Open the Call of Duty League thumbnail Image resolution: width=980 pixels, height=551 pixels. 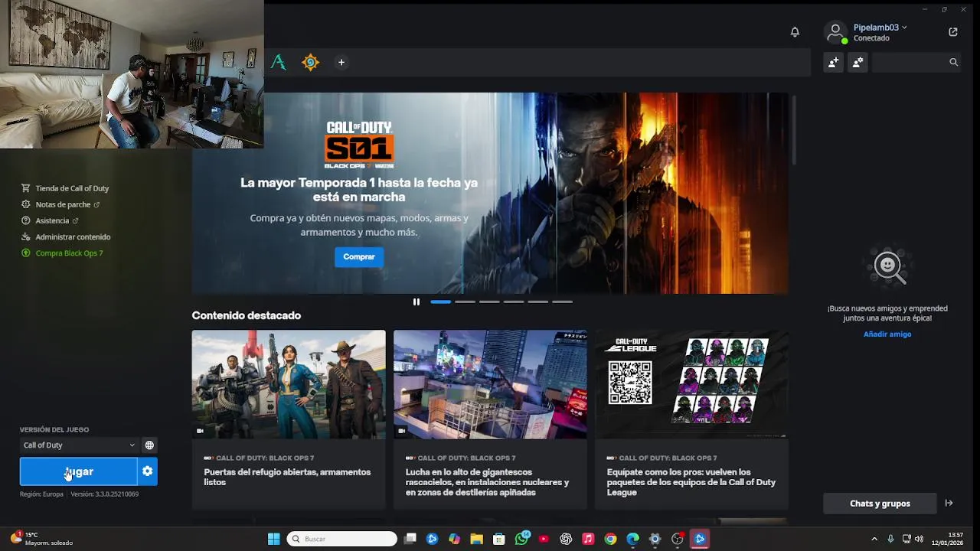(x=691, y=384)
